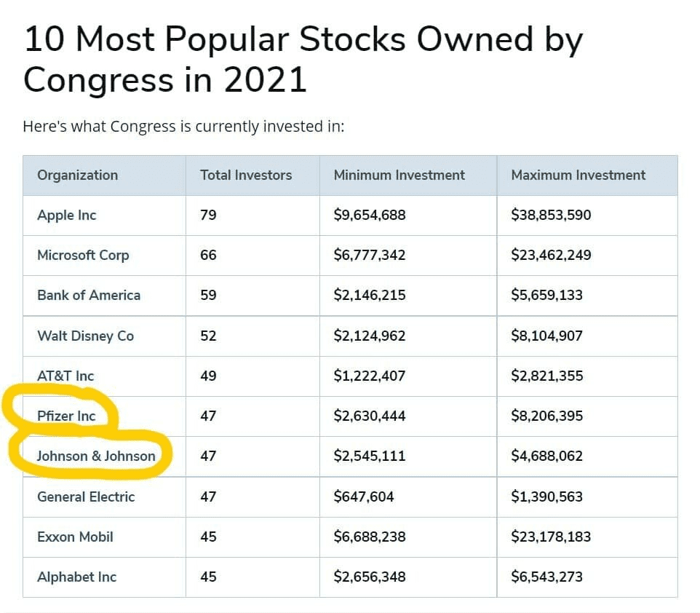Open the General Electric link
700x613 pixels.
click(86, 497)
